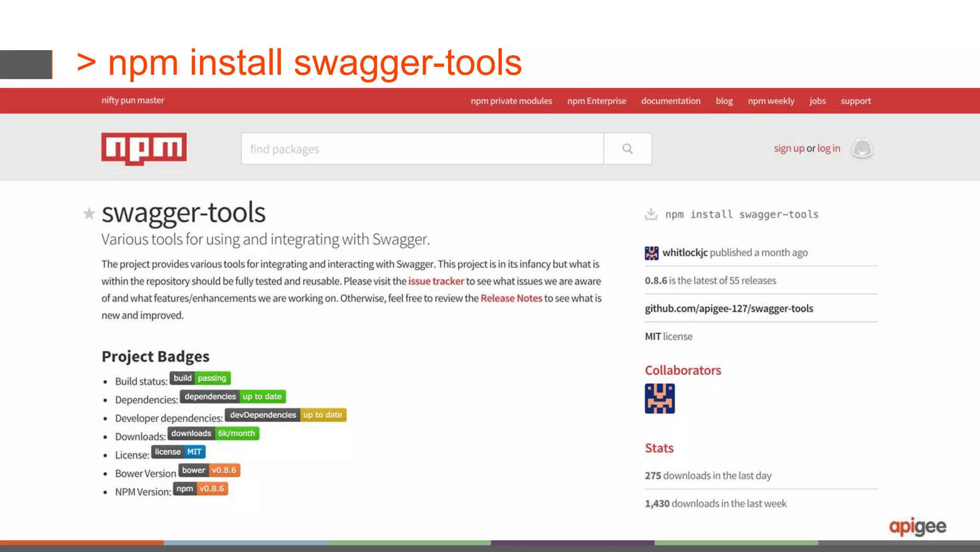Click the Collaborators heading
This screenshot has height=552, width=980.
coord(683,370)
